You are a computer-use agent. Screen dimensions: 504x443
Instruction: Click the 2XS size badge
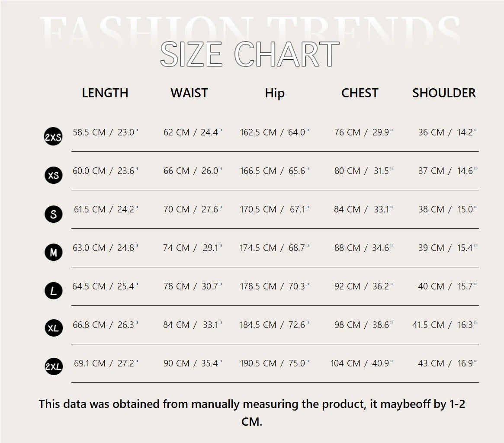tap(53, 137)
